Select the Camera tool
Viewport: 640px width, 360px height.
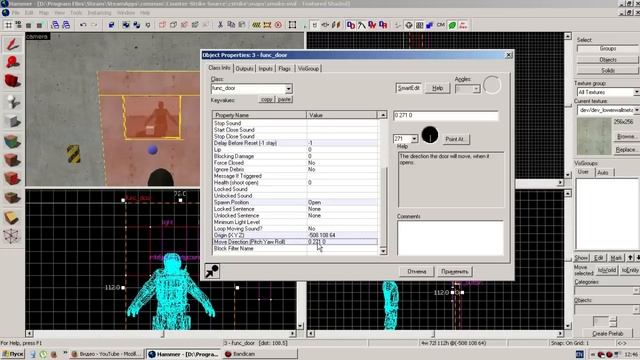(x=12, y=81)
